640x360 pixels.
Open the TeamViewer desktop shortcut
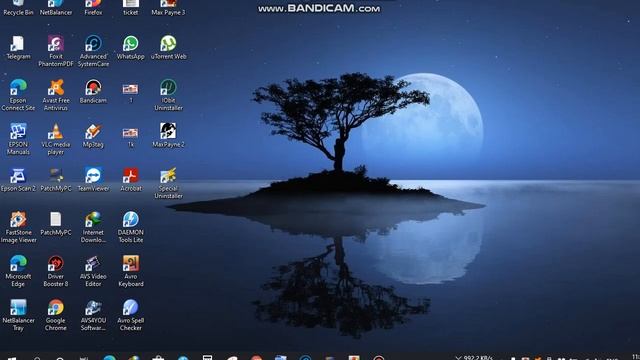[x=93, y=176]
